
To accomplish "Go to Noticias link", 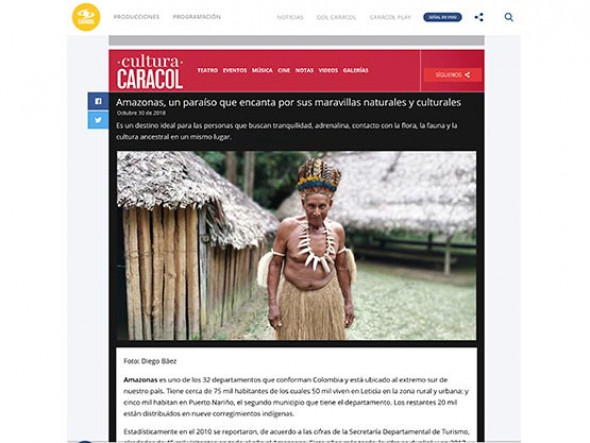I will coord(290,17).
